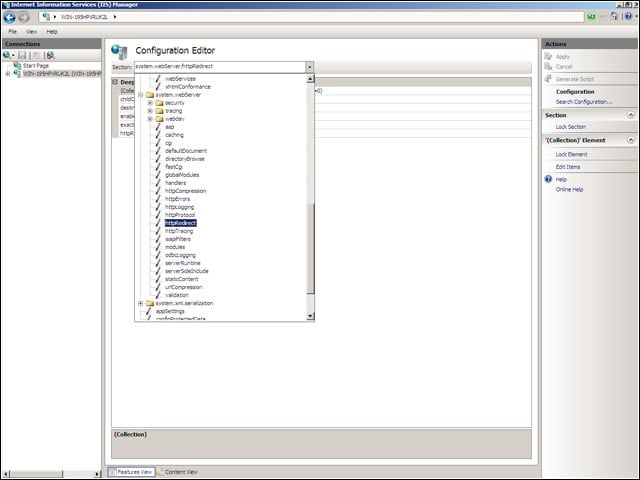Click the home page icon in top toolbar
Screen dimensions: 640x480
click(614, 16)
